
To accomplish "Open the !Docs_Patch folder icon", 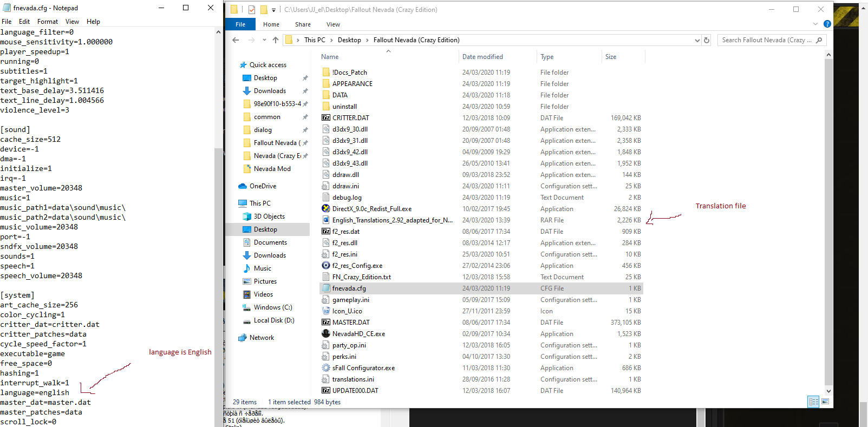I will (x=326, y=72).
